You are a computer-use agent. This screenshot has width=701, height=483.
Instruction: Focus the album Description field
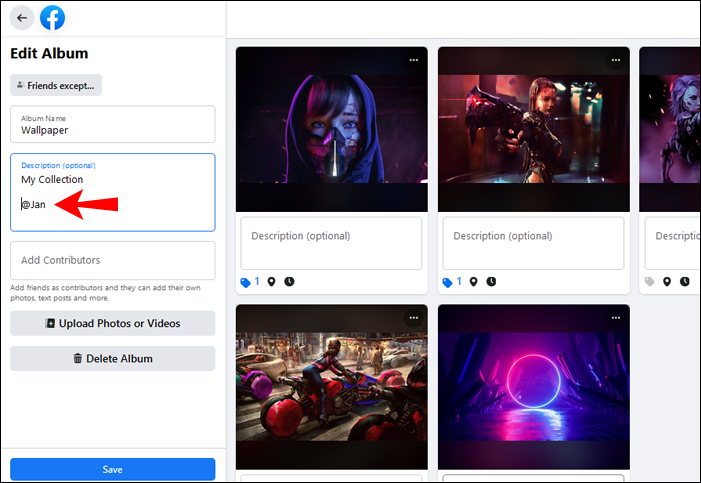[x=113, y=192]
